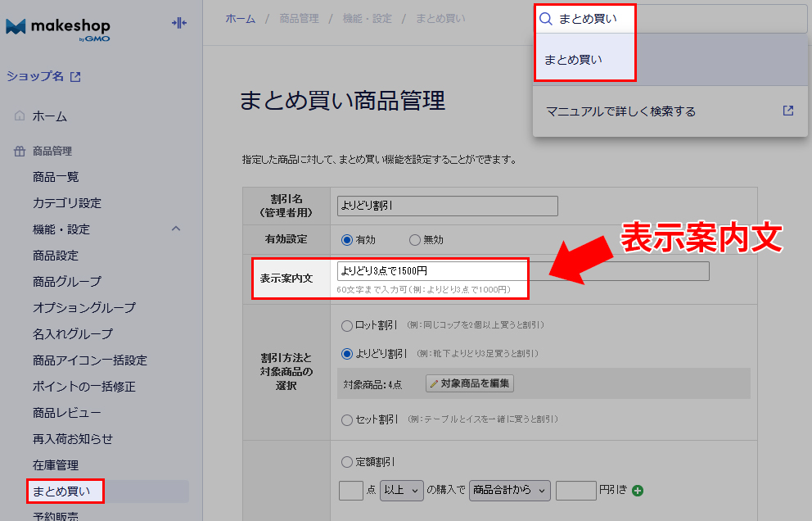Open the 商品合計から dropdown
Viewport: 812px width, 521px height.
[x=509, y=490]
